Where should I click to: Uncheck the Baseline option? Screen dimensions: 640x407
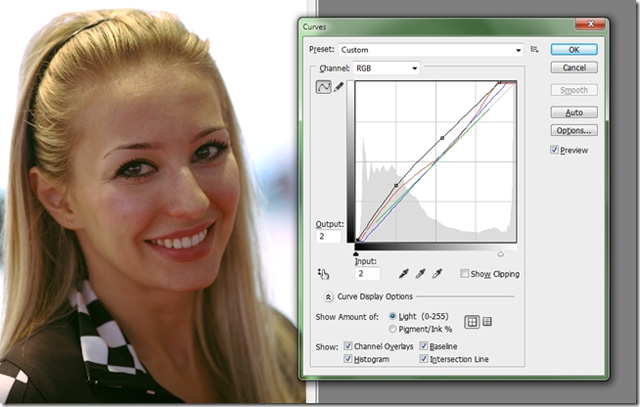[424, 346]
